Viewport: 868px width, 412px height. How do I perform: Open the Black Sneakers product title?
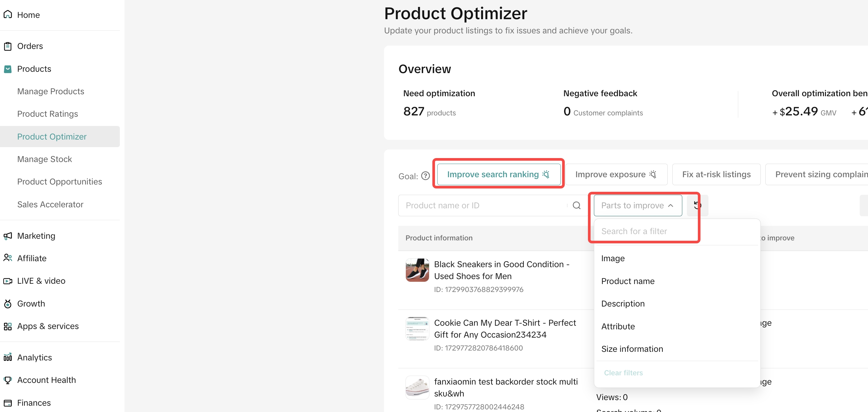click(x=502, y=270)
